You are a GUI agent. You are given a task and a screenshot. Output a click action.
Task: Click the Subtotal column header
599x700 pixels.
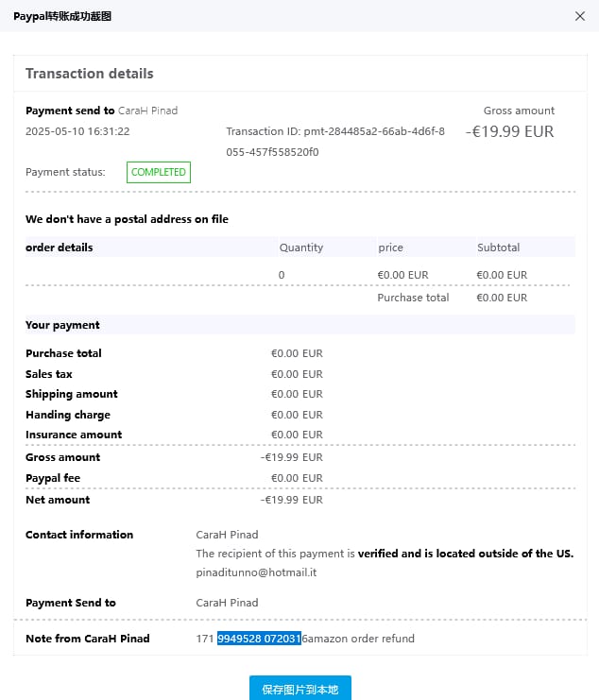tap(498, 248)
